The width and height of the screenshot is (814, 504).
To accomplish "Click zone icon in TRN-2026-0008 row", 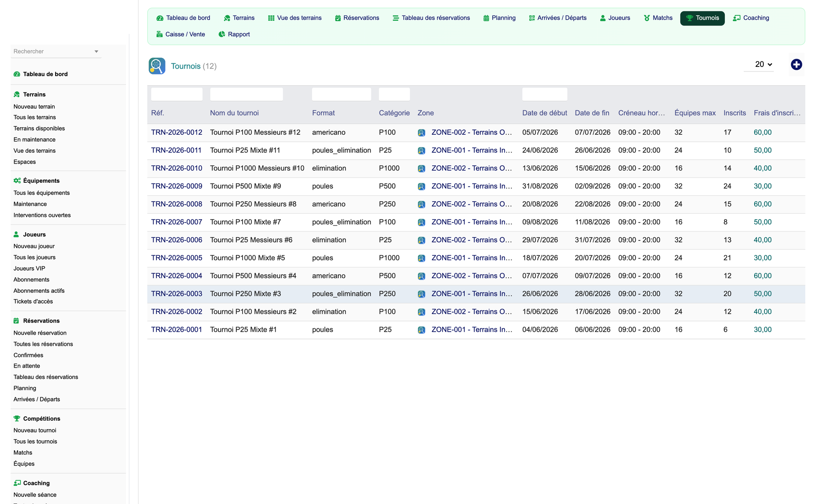I will (421, 205).
